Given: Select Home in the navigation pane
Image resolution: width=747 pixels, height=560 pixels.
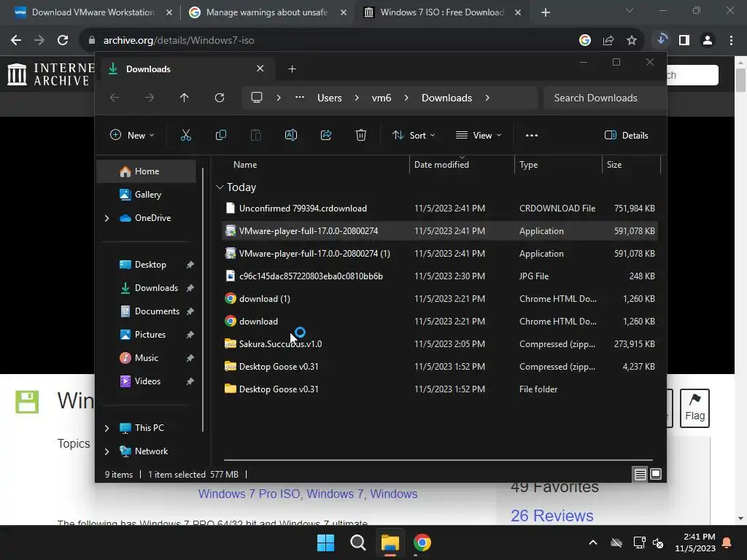Looking at the screenshot, I should [146, 171].
